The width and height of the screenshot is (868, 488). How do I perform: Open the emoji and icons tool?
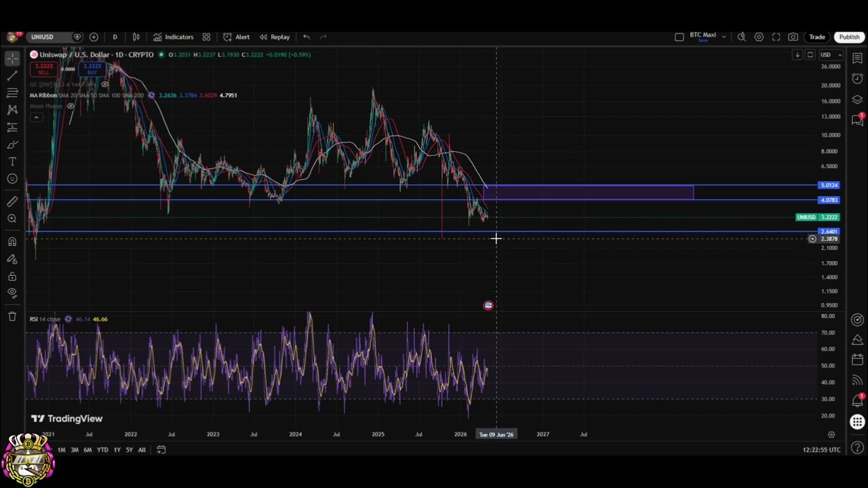[12, 178]
